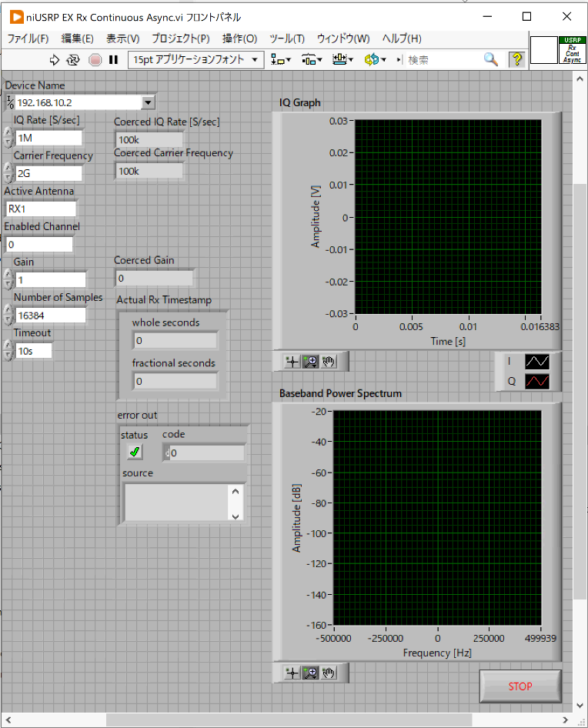Click the Carrier Frequency stepper
The height and width of the screenshot is (728, 588).
tap(8, 172)
